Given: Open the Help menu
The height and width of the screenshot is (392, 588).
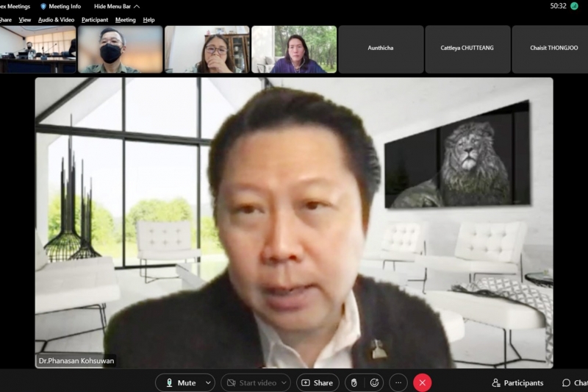Looking at the screenshot, I should click(149, 20).
